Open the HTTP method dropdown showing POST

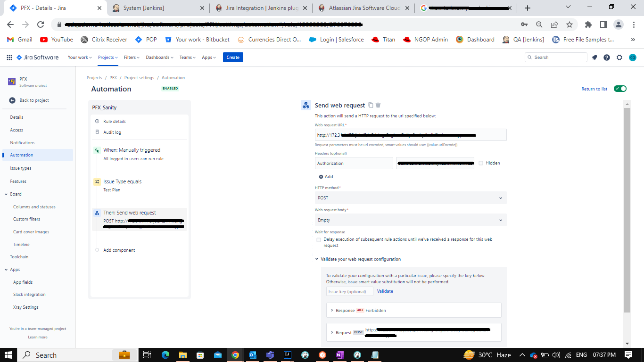[410, 198]
